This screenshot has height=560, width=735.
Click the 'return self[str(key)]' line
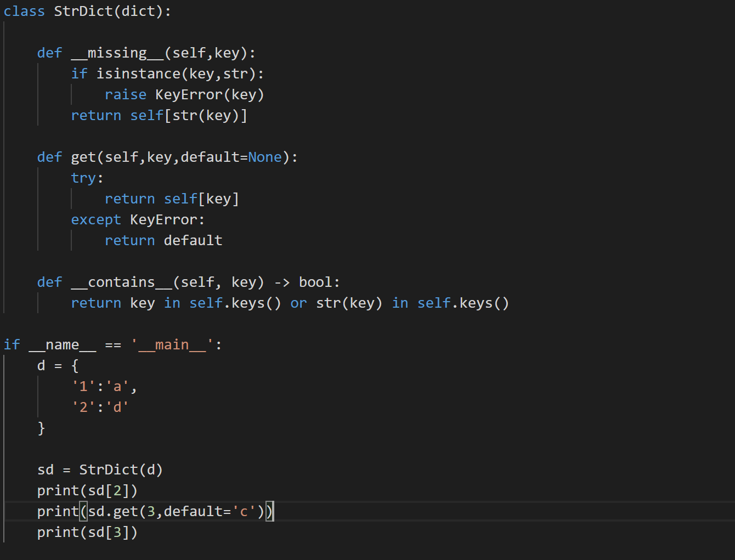tap(159, 116)
